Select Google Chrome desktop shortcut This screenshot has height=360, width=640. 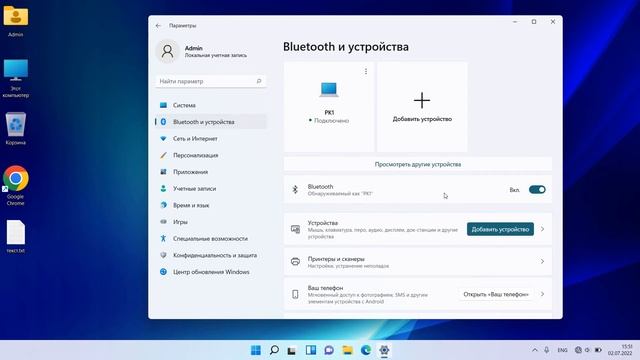coord(16,185)
